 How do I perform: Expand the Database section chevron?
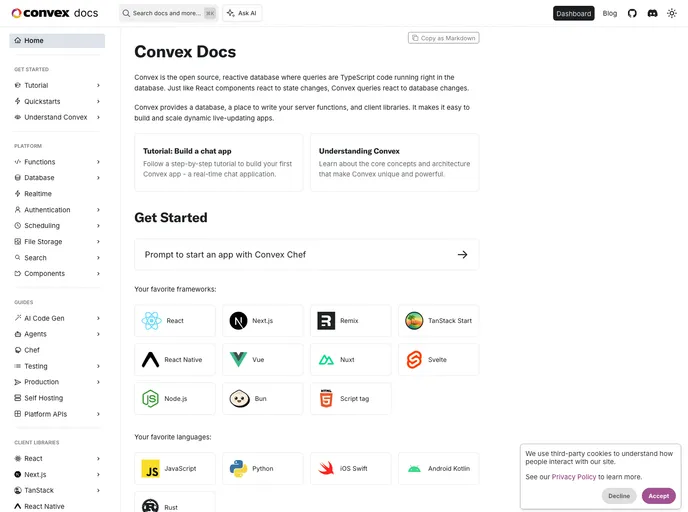click(x=98, y=178)
